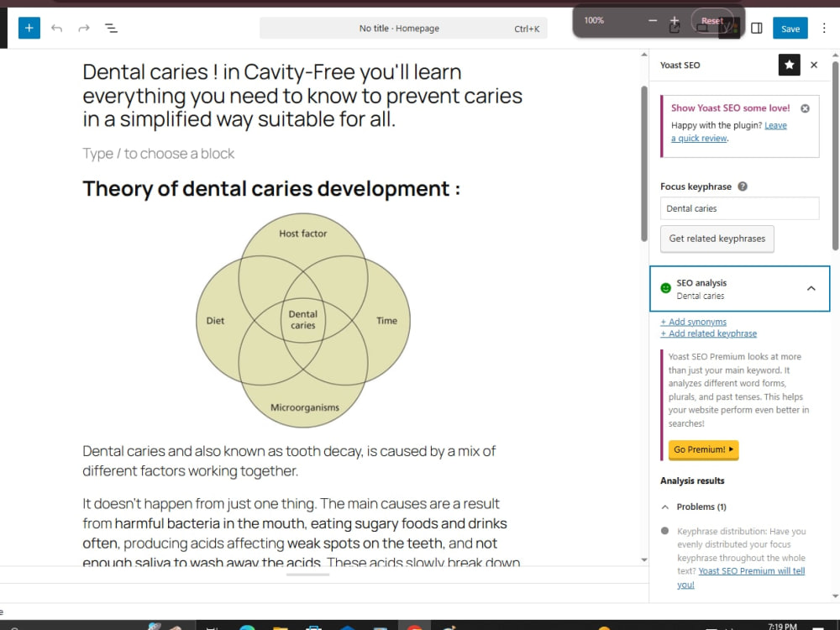Open the block inserter plus button
The height and width of the screenshot is (630, 840).
29,28
